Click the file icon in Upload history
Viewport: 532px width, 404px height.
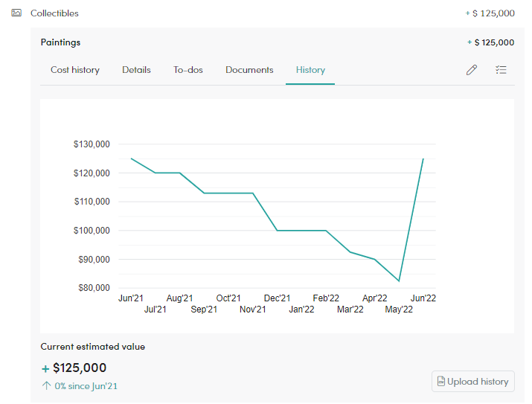(440, 381)
